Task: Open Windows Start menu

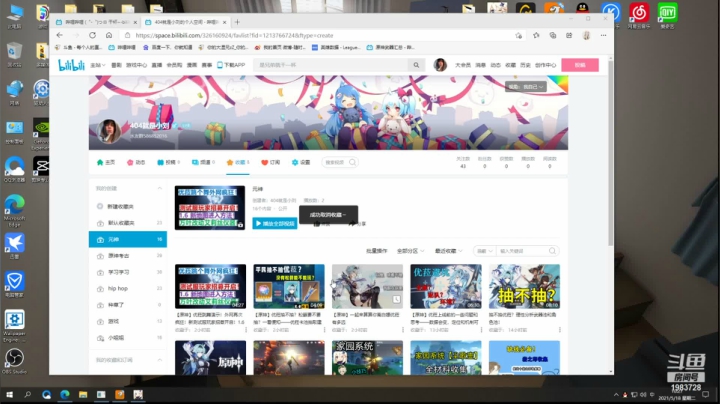Action: 9,395
